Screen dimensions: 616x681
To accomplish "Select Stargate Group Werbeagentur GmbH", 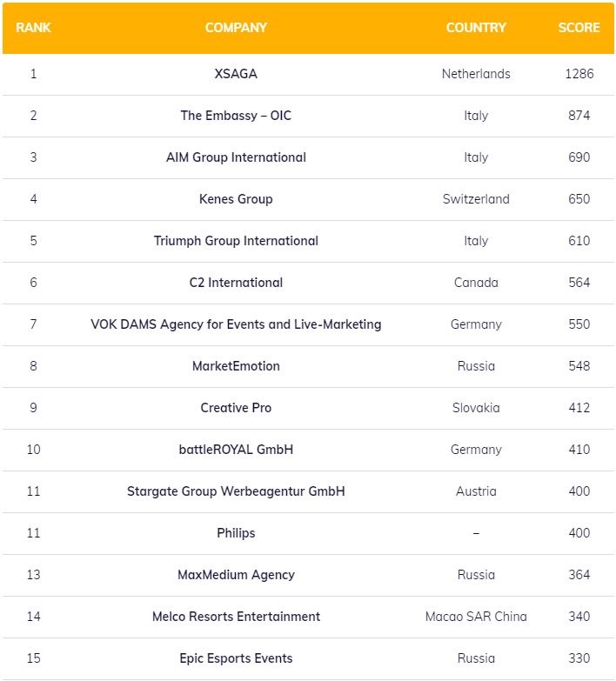I will (236, 491).
